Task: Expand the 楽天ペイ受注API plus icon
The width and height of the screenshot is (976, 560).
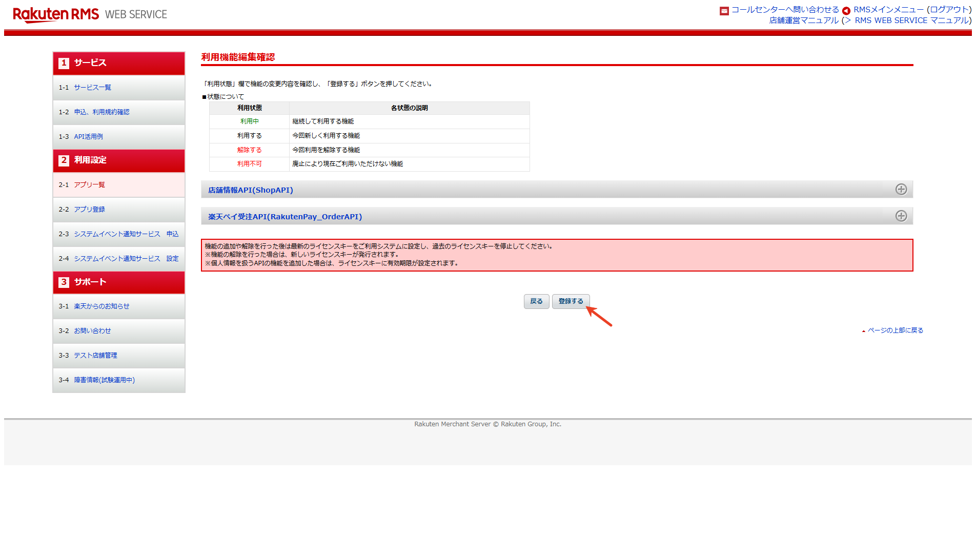Action: (x=901, y=216)
